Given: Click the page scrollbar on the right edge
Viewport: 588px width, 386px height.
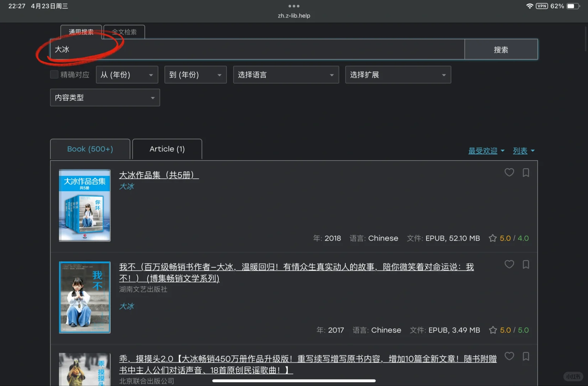Looking at the screenshot, I should tap(586, 39).
